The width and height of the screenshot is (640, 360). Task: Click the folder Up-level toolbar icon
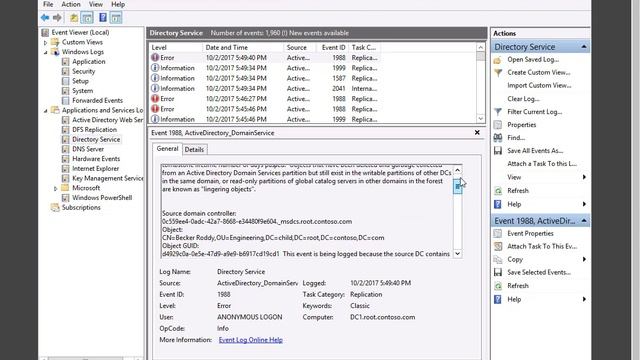(74, 18)
